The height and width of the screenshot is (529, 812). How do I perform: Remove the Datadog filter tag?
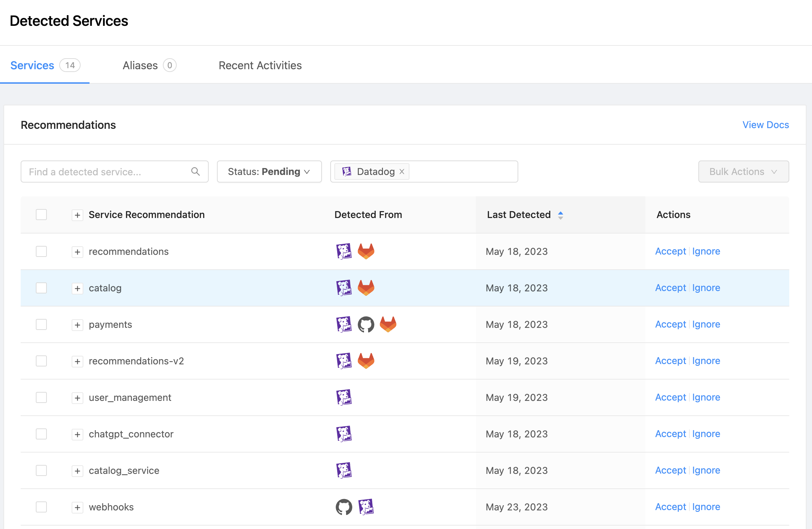pyautogui.click(x=402, y=172)
